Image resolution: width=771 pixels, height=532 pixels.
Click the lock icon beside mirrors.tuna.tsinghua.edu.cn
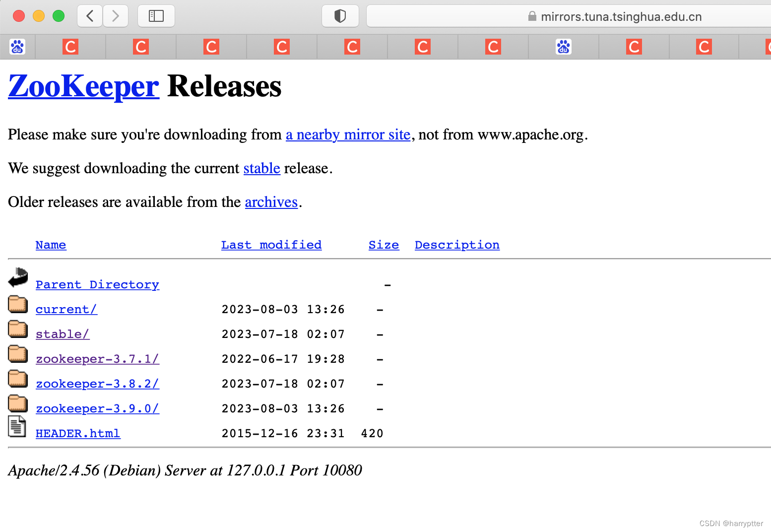pyautogui.click(x=532, y=16)
